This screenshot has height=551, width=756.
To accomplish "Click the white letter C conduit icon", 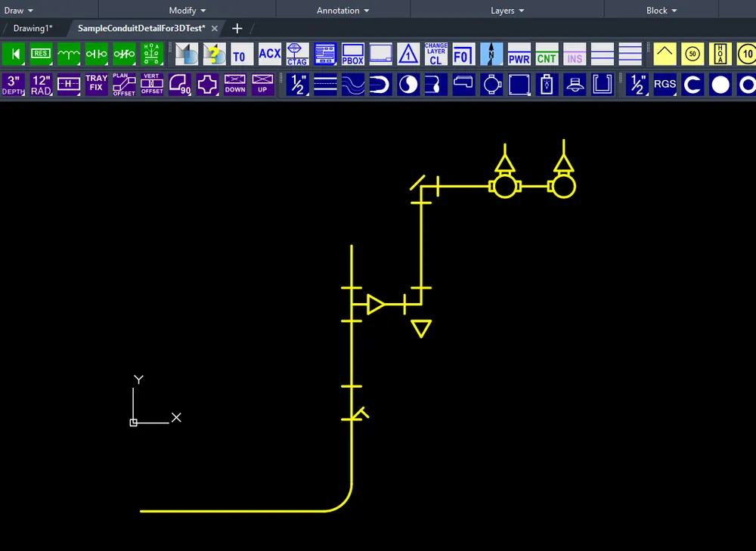I will [x=692, y=85].
